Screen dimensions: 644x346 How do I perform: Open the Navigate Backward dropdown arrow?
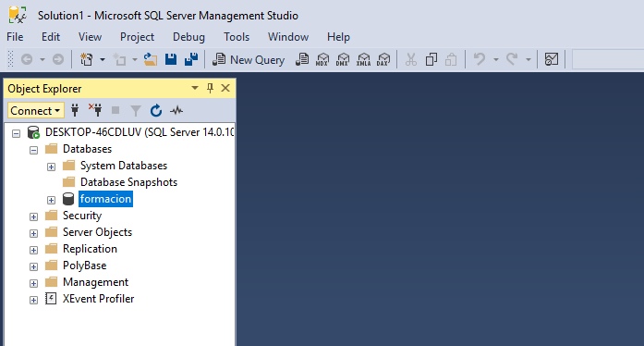click(x=43, y=59)
